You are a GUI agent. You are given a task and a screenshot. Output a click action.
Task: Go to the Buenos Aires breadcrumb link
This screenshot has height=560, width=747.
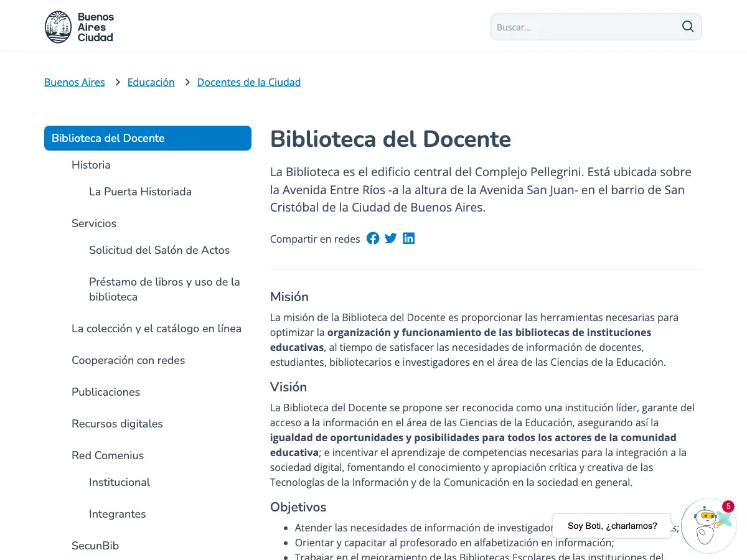pyautogui.click(x=75, y=82)
